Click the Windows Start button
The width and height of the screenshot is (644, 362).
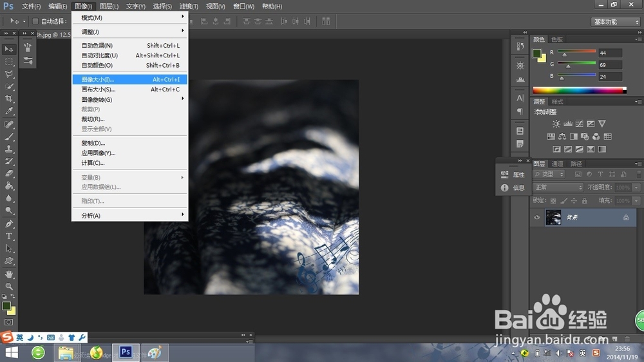pos(12,352)
